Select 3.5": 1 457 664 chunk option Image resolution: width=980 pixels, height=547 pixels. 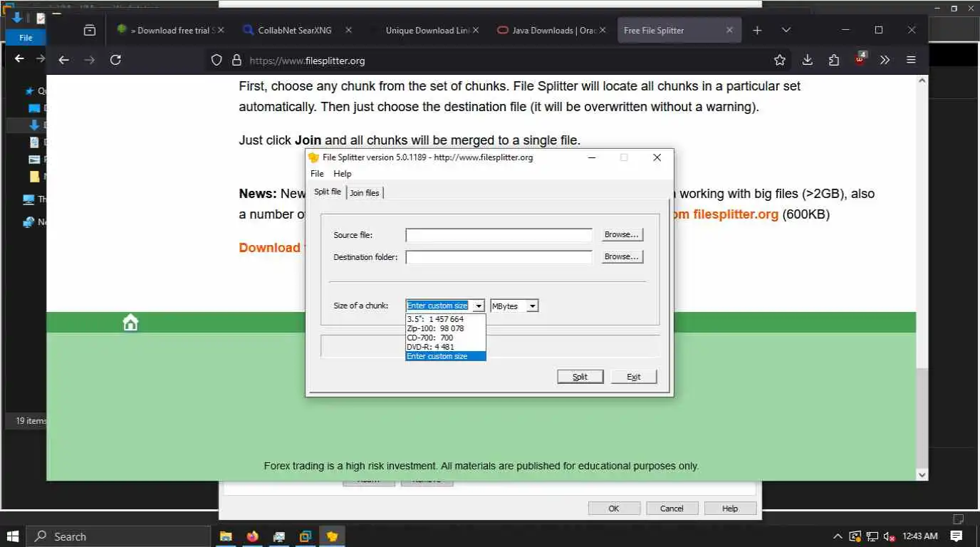point(446,319)
